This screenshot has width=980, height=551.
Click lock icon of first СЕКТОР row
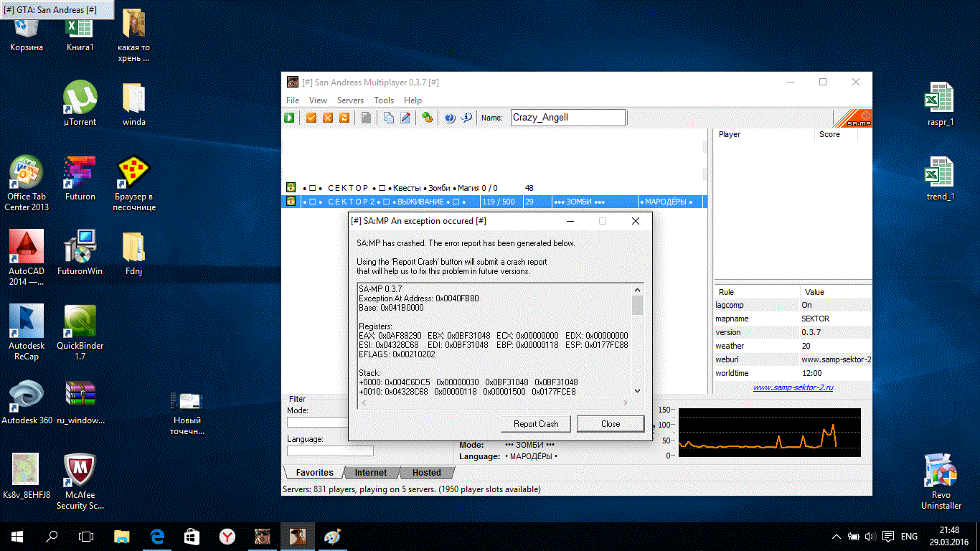(291, 188)
